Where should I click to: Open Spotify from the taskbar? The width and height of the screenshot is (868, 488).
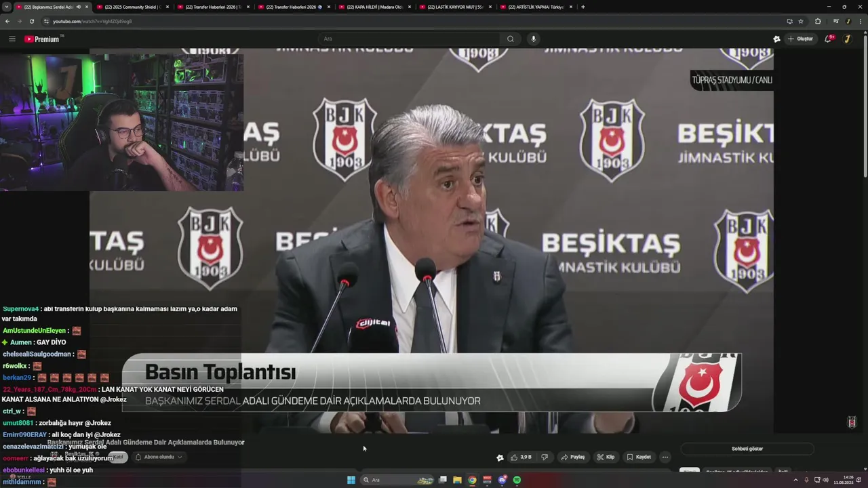point(517,480)
